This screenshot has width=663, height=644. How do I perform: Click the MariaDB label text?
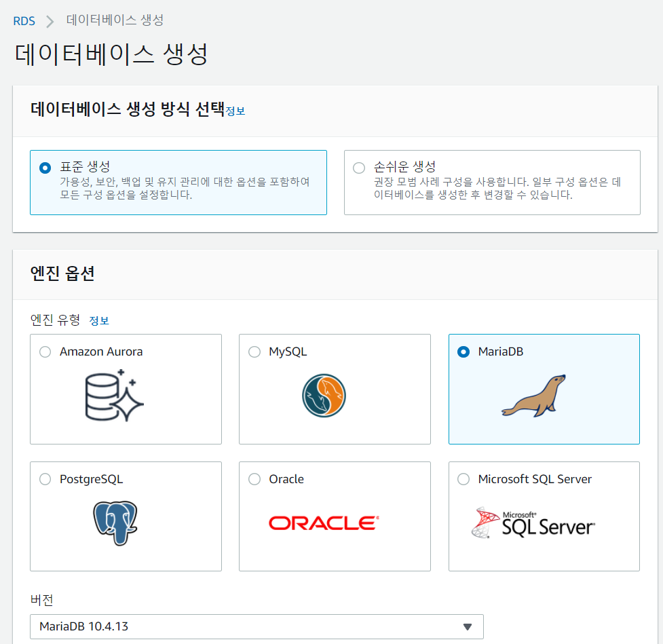click(501, 352)
